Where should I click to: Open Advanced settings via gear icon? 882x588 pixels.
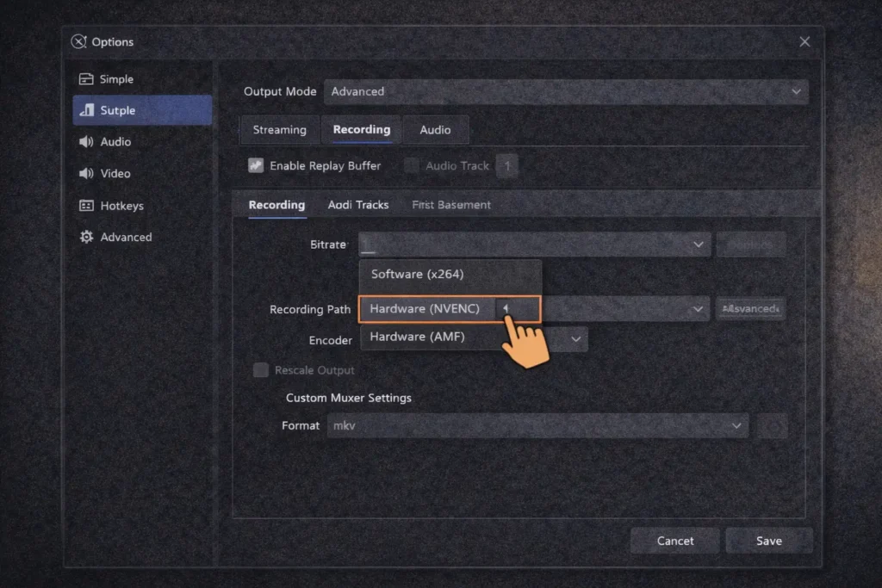tap(87, 237)
